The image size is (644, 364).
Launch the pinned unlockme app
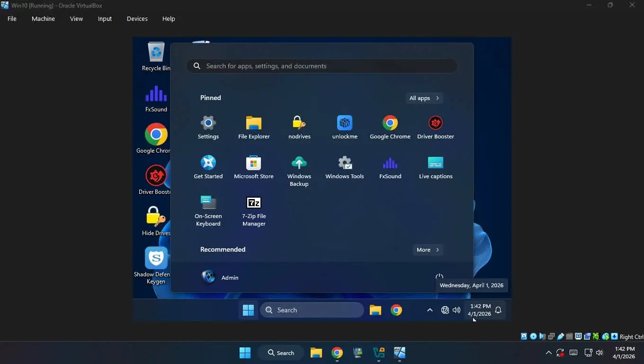click(x=345, y=128)
